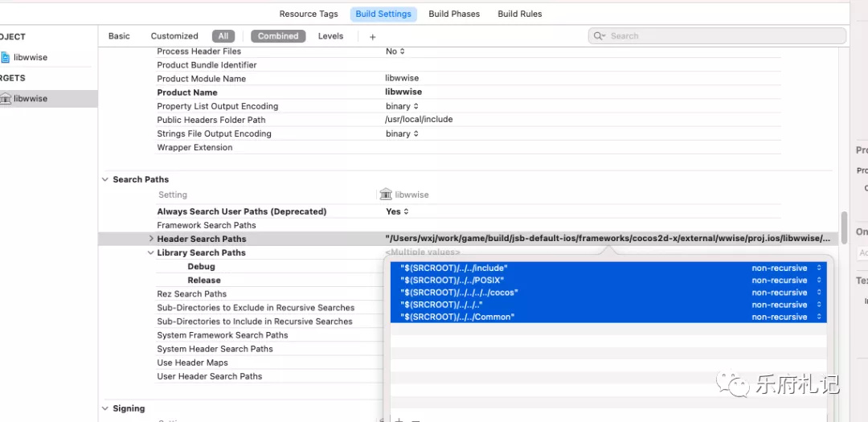Open the search magnifier options icon
The height and width of the screenshot is (422, 868).
[x=600, y=36]
